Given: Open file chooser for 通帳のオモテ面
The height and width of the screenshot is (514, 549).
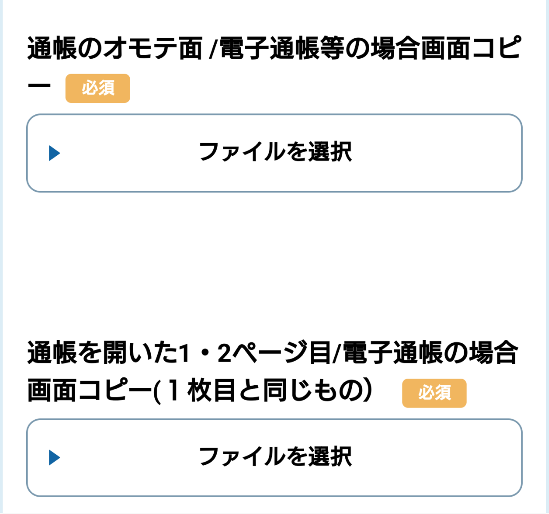Looking at the screenshot, I should point(274,153).
